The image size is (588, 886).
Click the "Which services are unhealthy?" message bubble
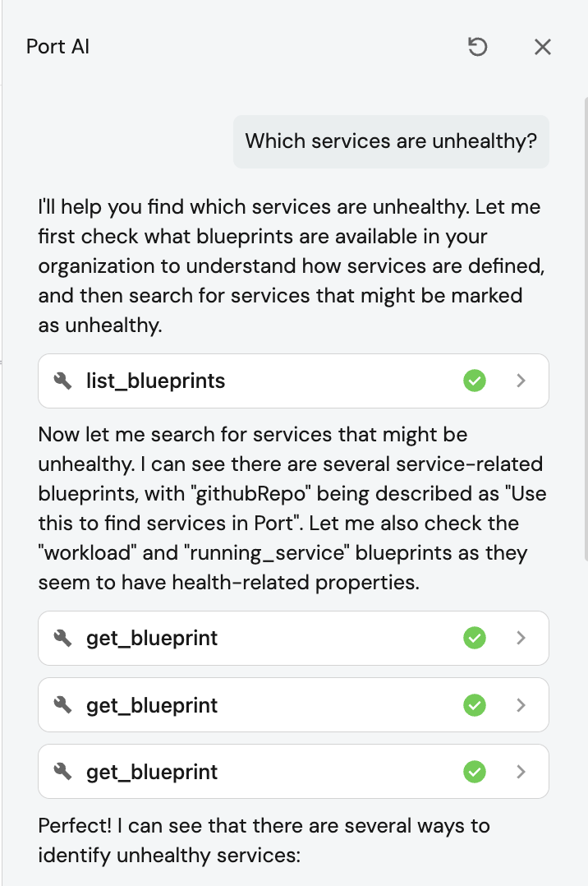click(391, 141)
